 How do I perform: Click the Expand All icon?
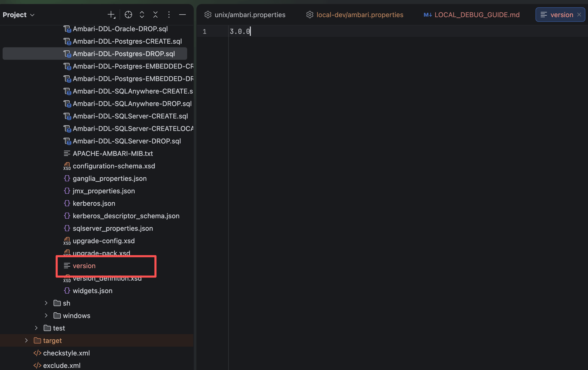142,15
